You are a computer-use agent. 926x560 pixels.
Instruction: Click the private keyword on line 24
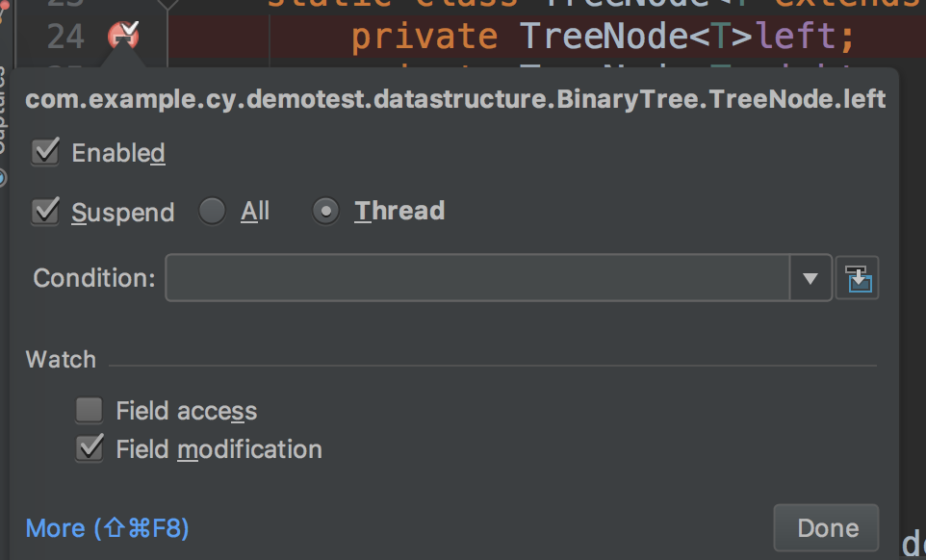[x=424, y=35]
